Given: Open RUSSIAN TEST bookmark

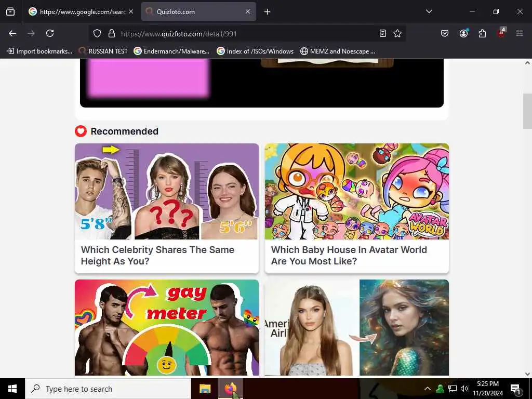Looking at the screenshot, I should click(x=103, y=51).
